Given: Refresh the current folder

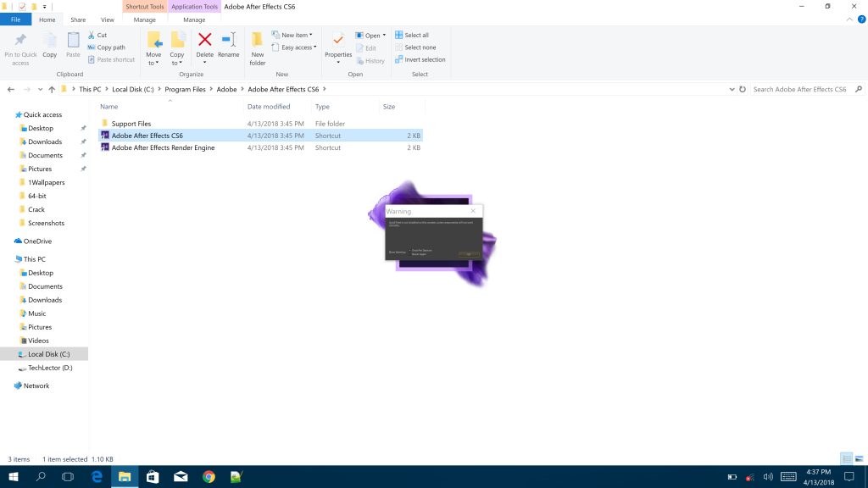Looking at the screenshot, I should coord(743,89).
